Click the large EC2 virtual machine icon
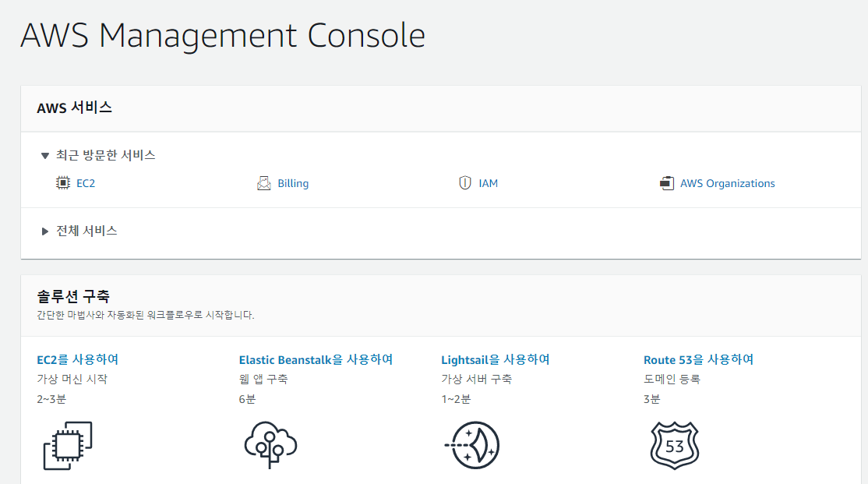868x484 pixels. pyautogui.click(x=68, y=445)
